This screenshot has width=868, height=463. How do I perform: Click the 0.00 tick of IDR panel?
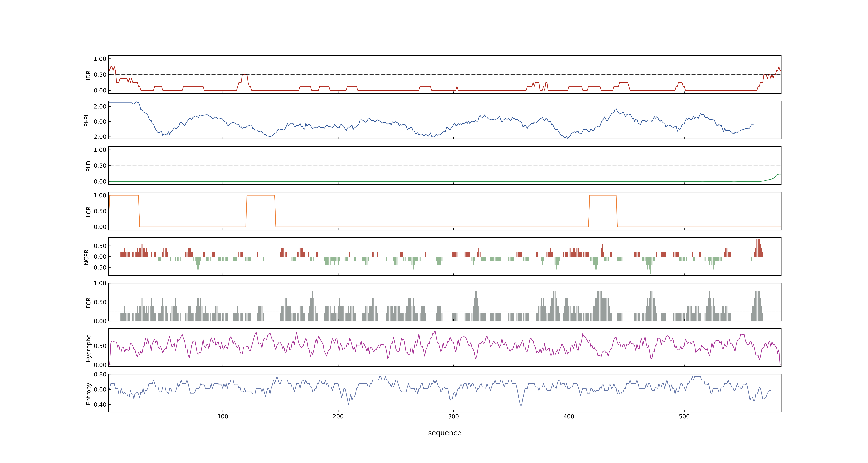tap(100, 90)
